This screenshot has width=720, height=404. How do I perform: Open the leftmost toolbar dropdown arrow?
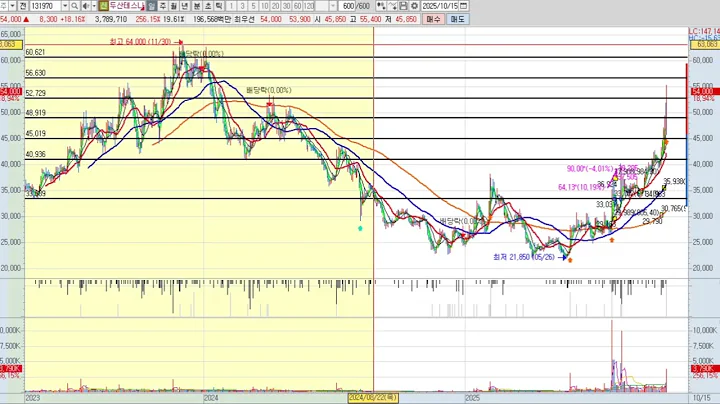point(12,6)
